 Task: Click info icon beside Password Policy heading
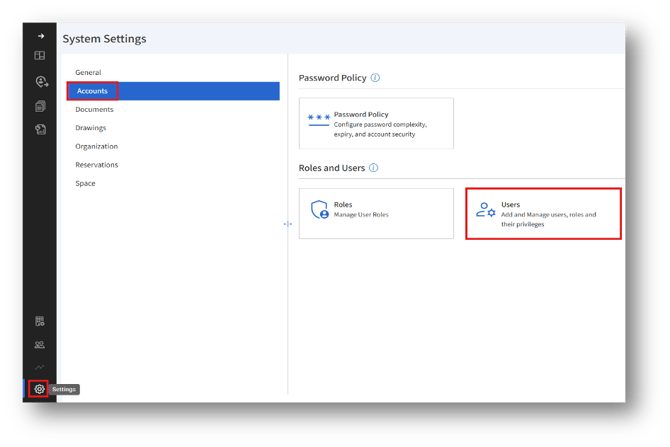click(x=375, y=78)
